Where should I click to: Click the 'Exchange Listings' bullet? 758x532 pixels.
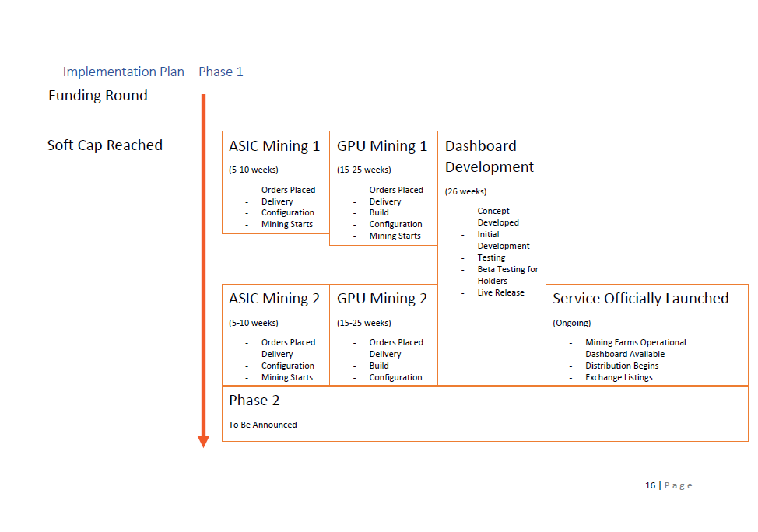(x=619, y=377)
